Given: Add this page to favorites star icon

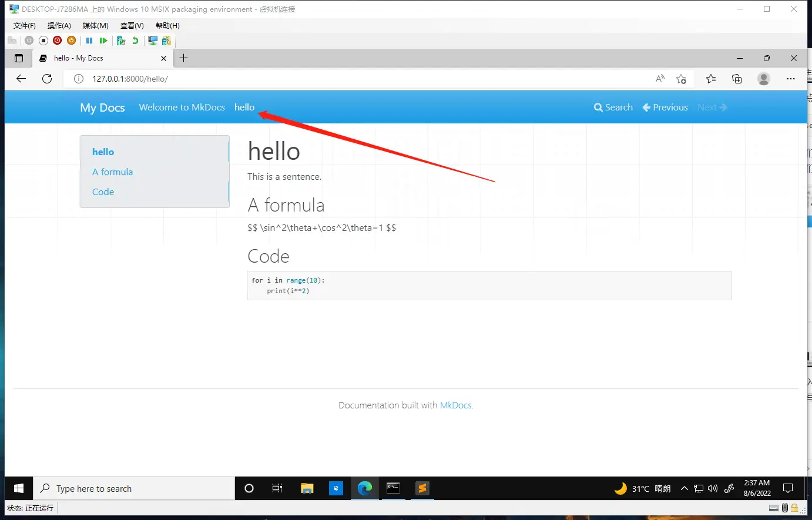Looking at the screenshot, I should pyautogui.click(x=681, y=79).
